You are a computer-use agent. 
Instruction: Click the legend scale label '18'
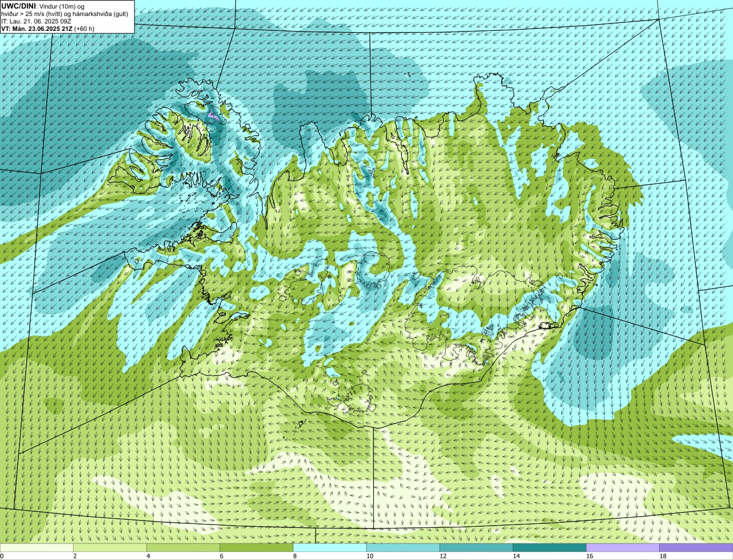[663, 556]
